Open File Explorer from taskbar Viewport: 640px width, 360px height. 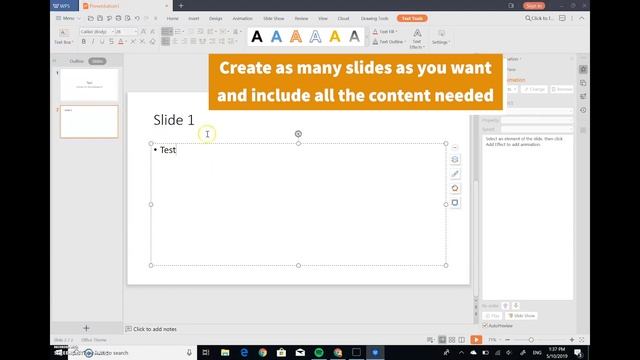225,352
